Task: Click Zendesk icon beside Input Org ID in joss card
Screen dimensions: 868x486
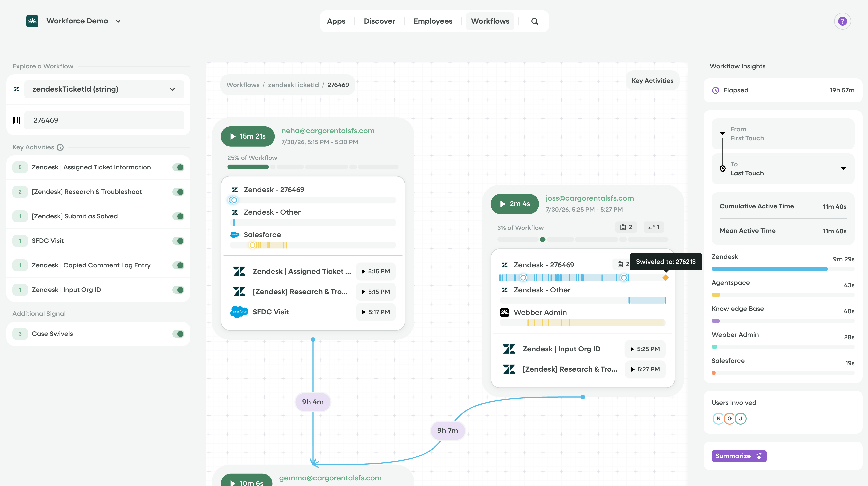Action: coord(509,349)
